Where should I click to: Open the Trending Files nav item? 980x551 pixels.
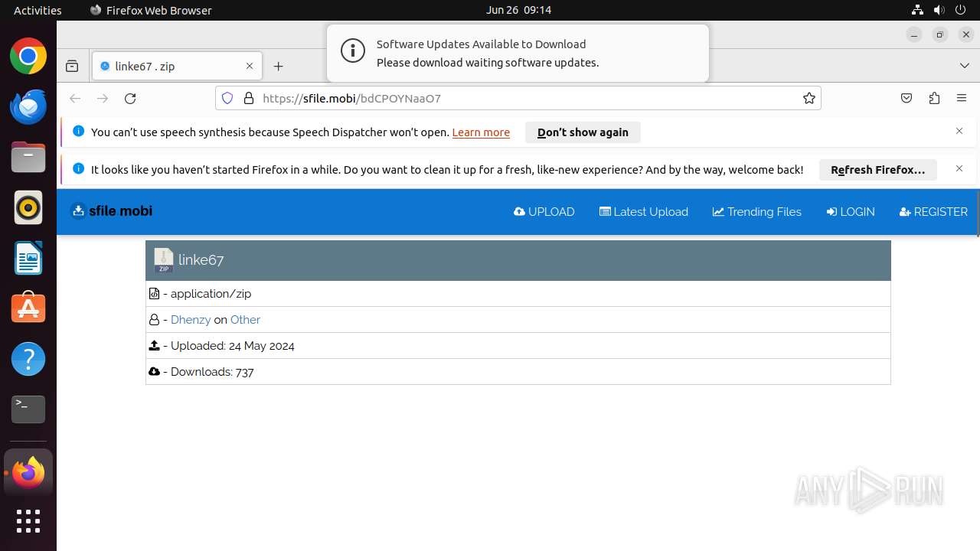[x=757, y=212]
